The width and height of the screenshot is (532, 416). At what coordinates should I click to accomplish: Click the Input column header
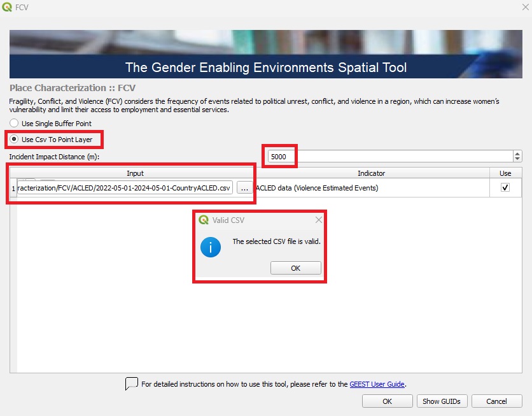point(135,173)
